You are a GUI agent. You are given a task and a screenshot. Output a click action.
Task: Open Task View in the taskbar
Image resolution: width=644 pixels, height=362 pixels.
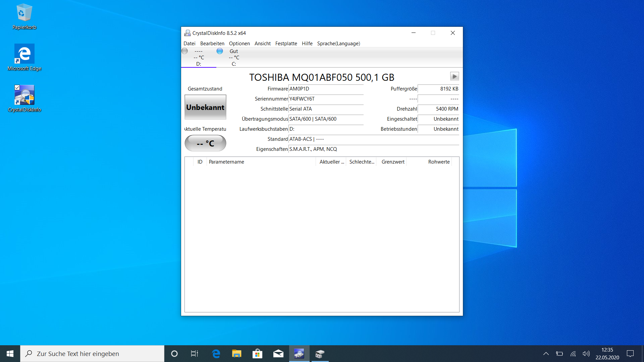pos(195,354)
